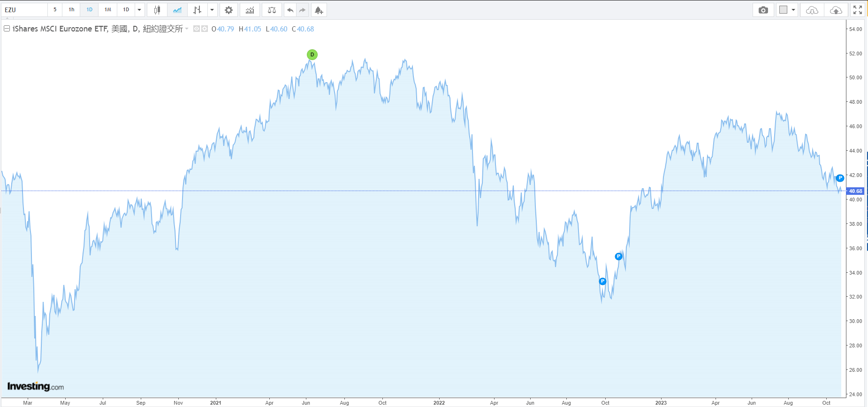Load chart layout from cloud
The height and width of the screenshot is (407, 868).
[812, 10]
